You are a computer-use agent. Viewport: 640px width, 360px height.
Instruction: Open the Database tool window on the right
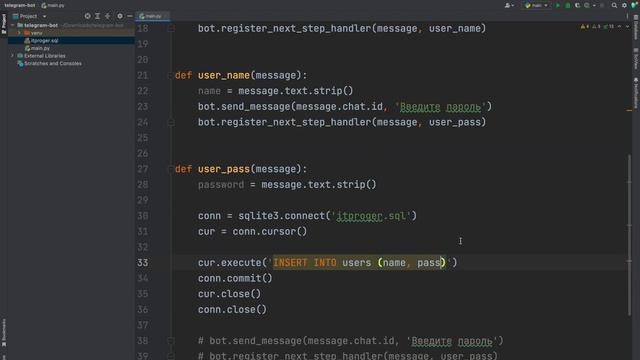(x=636, y=28)
